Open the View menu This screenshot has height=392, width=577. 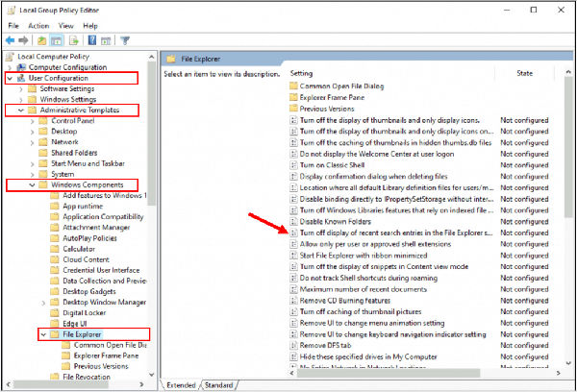tap(68, 26)
